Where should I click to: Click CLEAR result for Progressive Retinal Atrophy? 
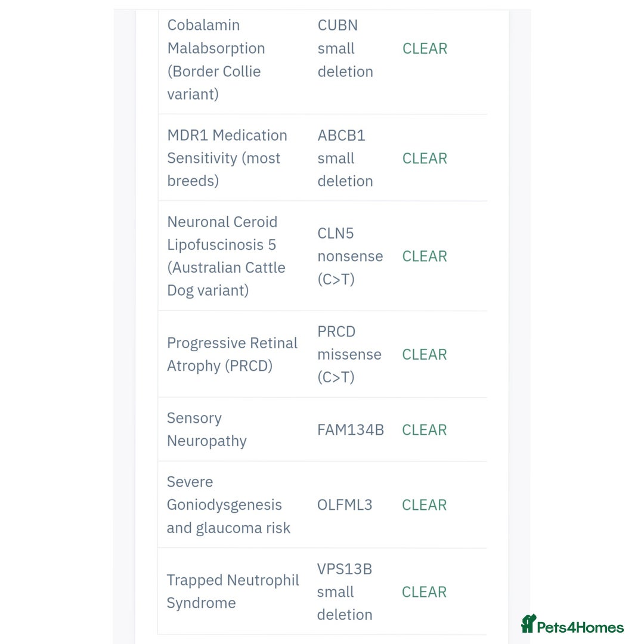pyautogui.click(x=425, y=355)
